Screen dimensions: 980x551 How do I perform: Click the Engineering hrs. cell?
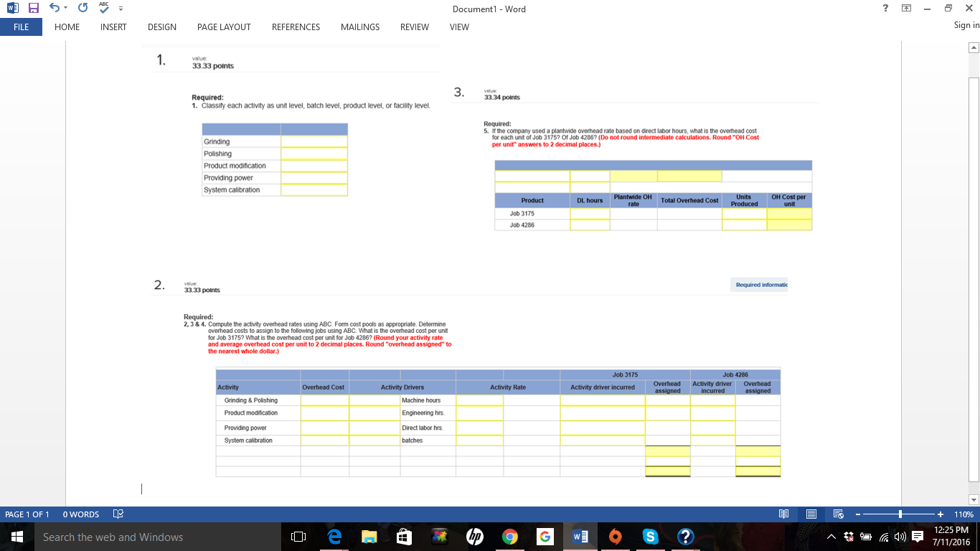[x=423, y=413]
